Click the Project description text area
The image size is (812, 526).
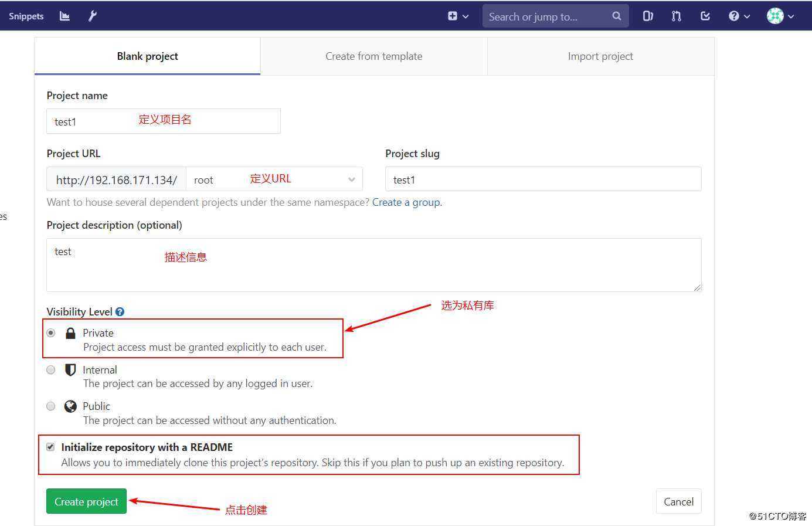pyautogui.click(x=374, y=265)
